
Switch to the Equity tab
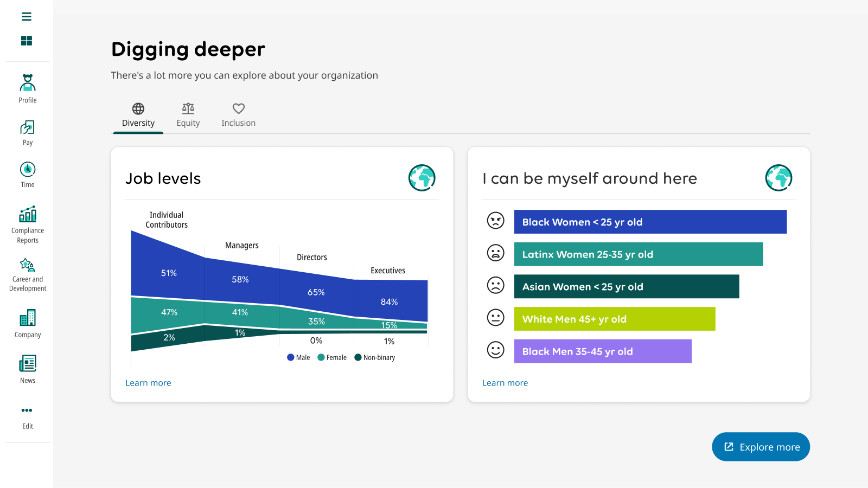[188, 115]
